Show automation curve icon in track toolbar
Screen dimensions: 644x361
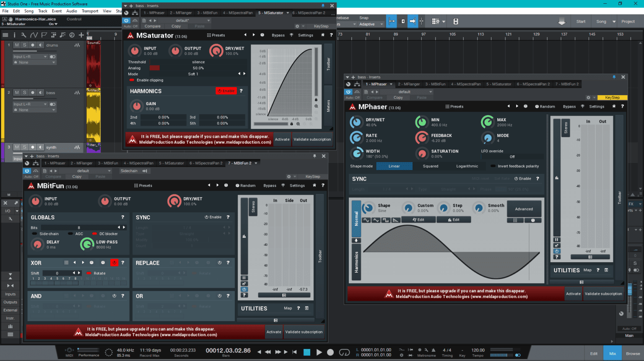[34, 35]
